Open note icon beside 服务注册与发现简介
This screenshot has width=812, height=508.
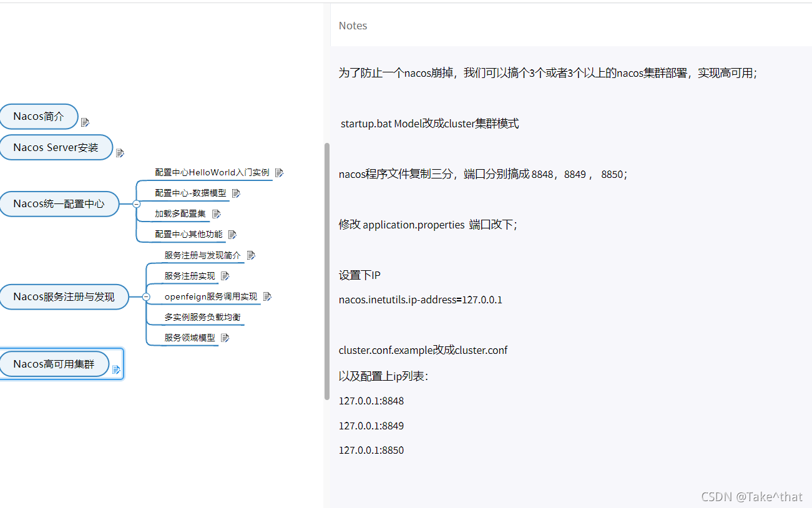click(x=252, y=255)
